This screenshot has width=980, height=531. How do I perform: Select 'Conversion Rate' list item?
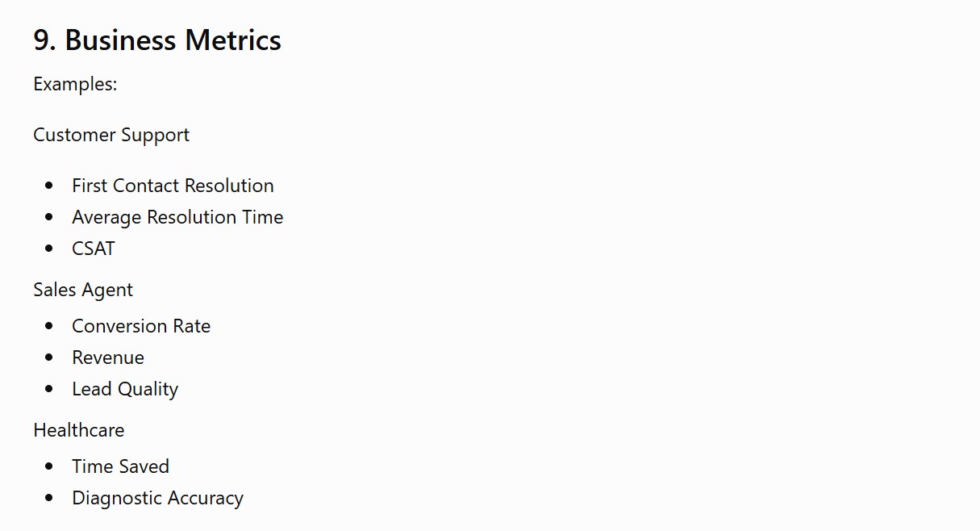click(141, 326)
